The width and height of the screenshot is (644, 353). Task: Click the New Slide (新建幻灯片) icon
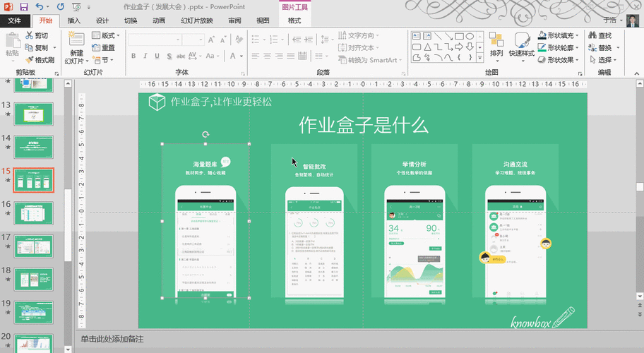click(x=76, y=40)
